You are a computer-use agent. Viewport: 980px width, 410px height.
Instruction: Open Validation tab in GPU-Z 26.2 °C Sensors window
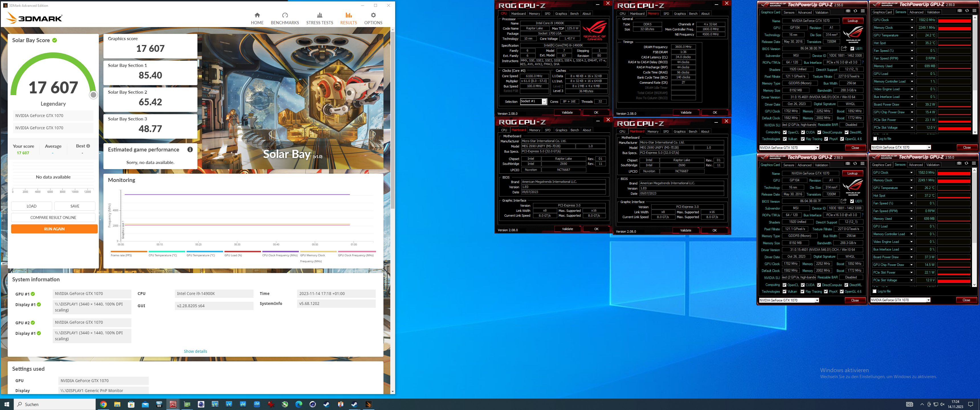tap(932, 165)
